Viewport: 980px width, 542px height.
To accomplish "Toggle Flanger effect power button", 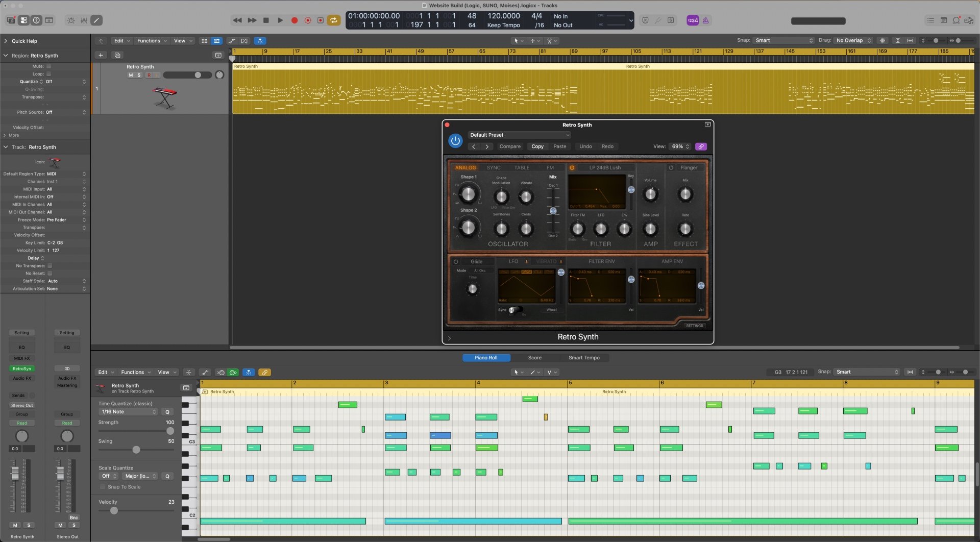I will coord(671,167).
